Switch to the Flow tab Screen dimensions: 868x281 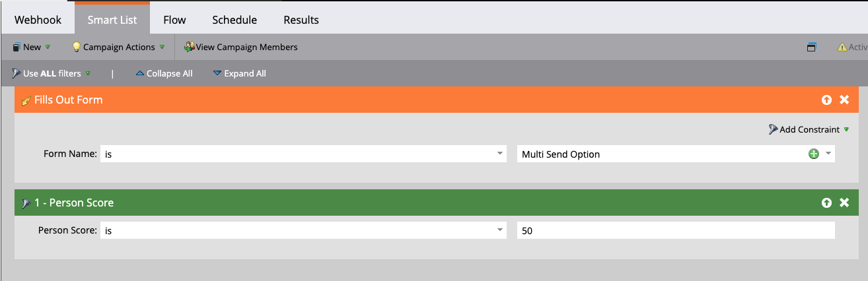[x=174, y=20]
